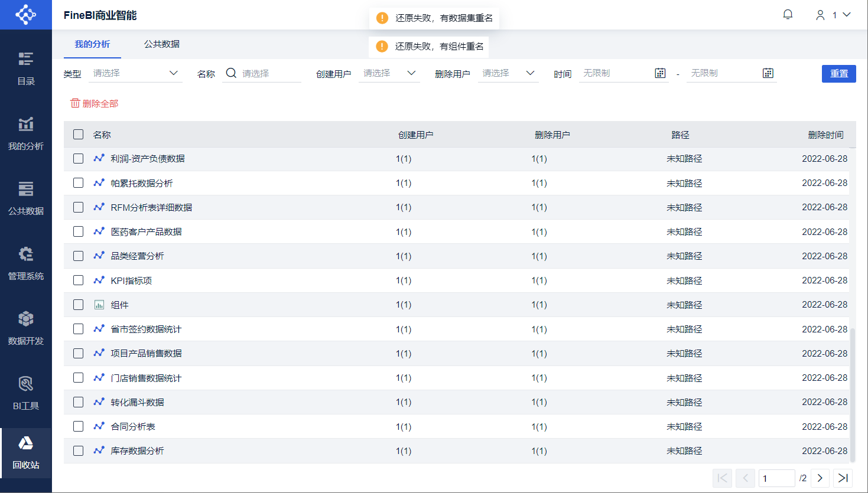Screen dimensions: 868x493
Task: Open 管理系统 from the sidebar
Action: click(x=26, y=263)
